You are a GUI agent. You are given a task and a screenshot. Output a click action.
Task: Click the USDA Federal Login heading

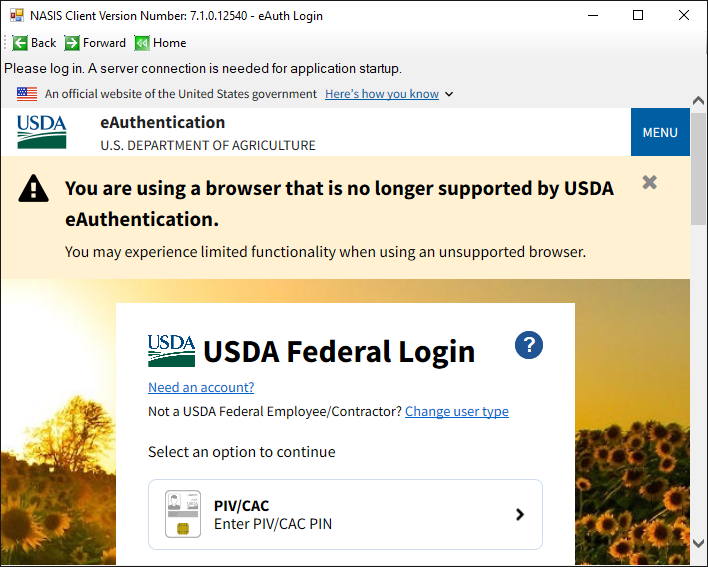tap(339, 351)
